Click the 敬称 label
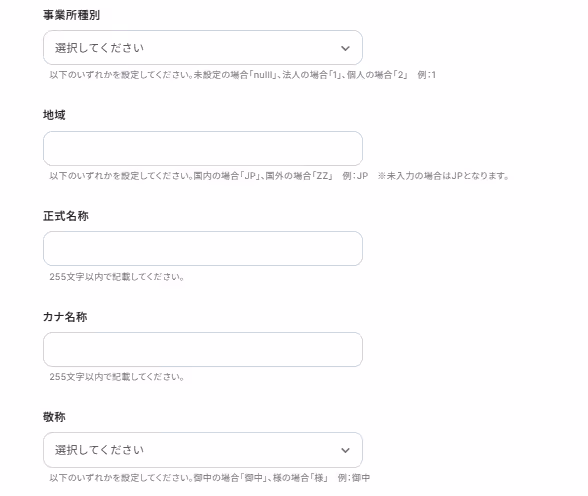 pos(54,417)
